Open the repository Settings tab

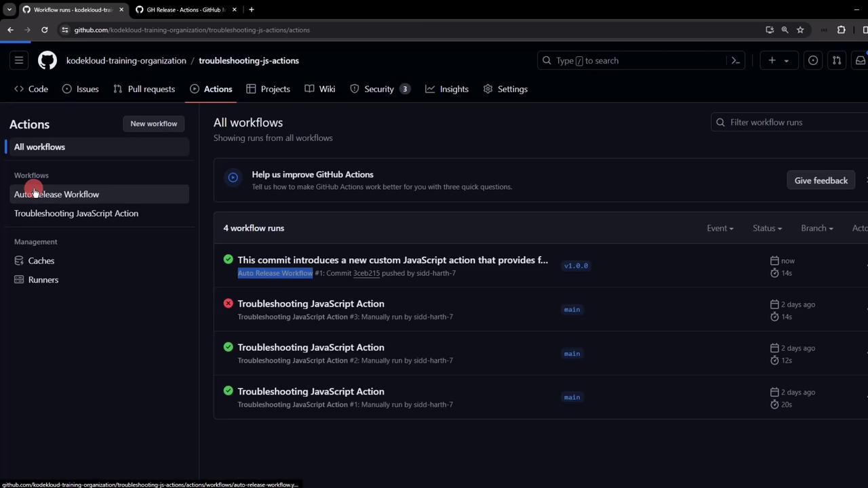click(505, 89)
